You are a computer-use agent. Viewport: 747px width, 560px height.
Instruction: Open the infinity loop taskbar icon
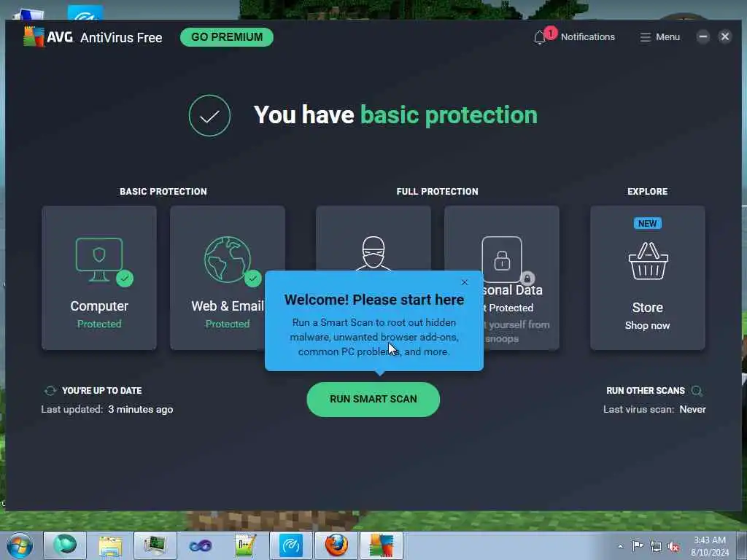(201, 545)
